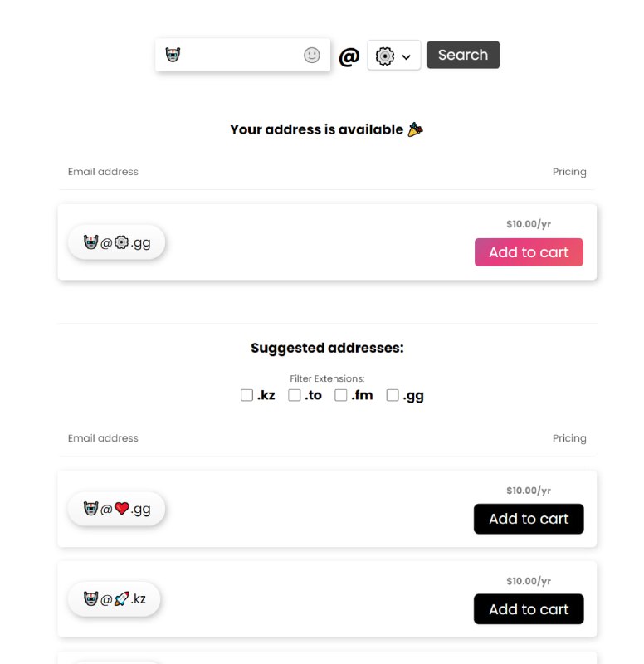Add the rocket .kz address to cart

[529, 609]
